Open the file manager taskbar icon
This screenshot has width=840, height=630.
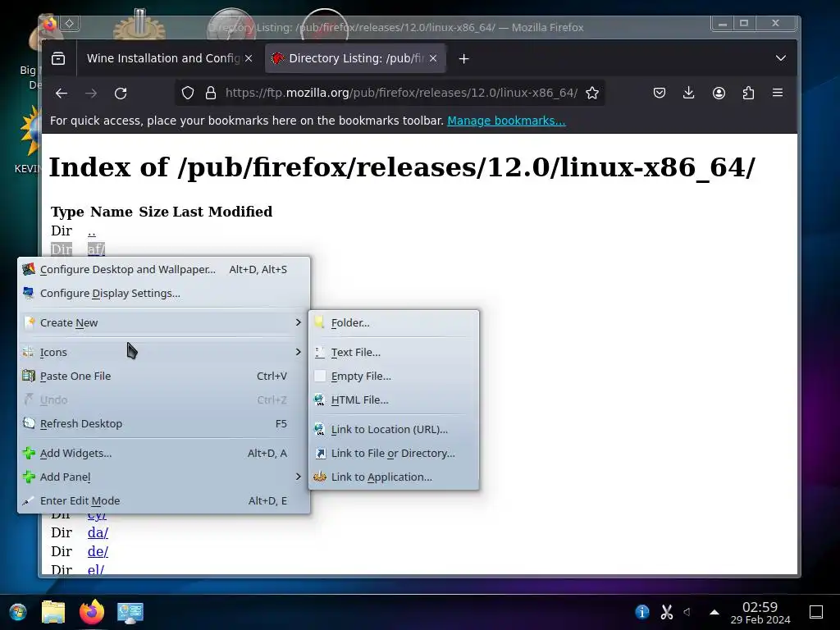point(53,612)
